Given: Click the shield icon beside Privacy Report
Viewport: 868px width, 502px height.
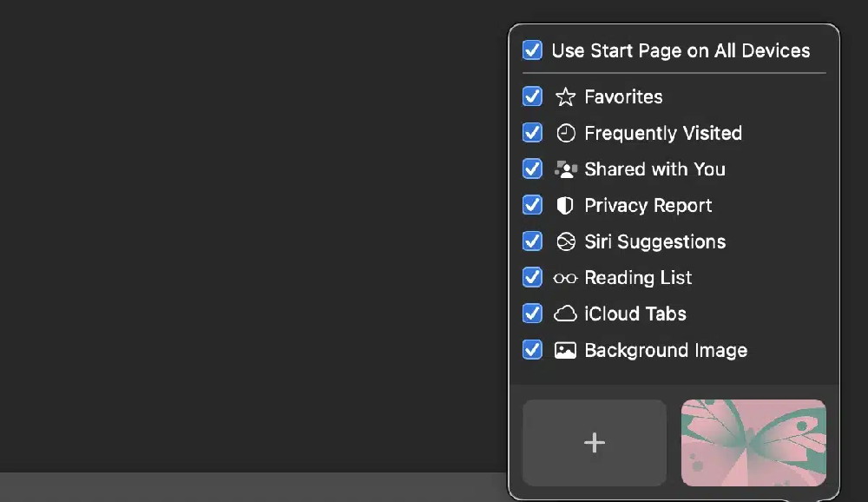Looking at the screenshot, I should tap(565, 206).
